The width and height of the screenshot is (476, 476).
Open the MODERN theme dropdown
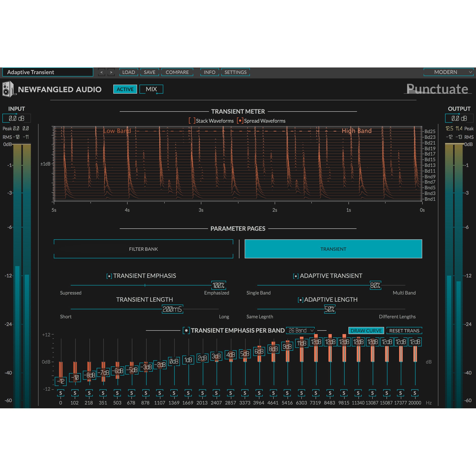point(448,72)
